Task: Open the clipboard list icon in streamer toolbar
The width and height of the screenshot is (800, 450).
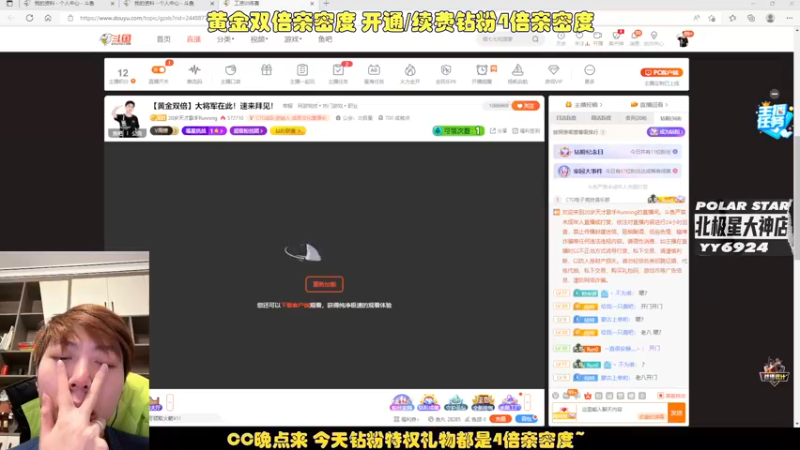Action: point(302,70)
